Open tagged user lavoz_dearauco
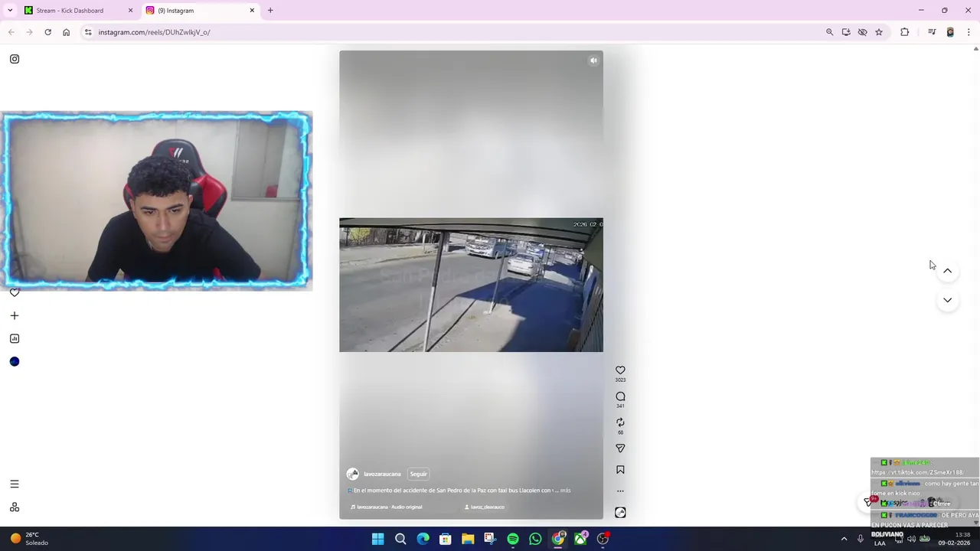The image size is (980, 551). 485,507
